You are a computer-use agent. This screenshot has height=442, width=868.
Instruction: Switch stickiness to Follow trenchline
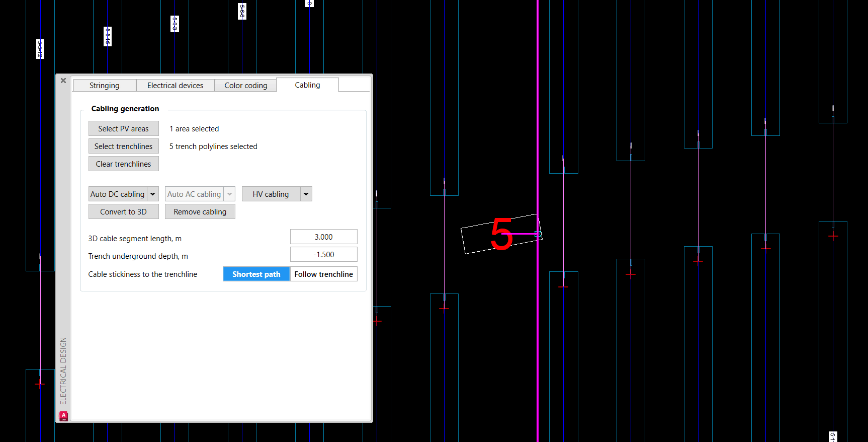(x=323, y=274)
